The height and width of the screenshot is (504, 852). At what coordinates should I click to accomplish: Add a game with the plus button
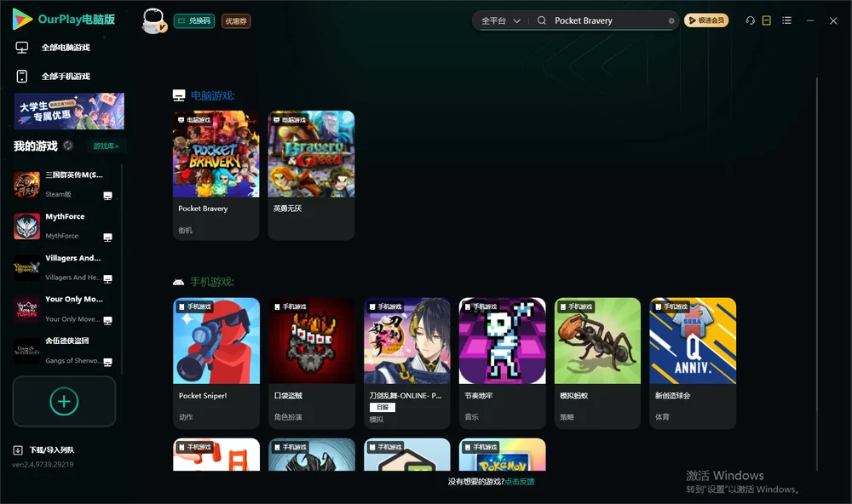(64, 401)
